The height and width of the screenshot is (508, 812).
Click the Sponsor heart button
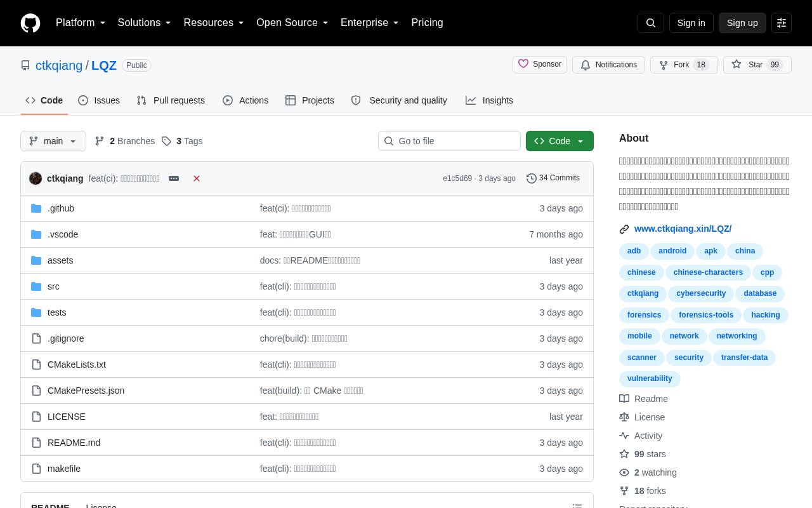click(540, 65)
